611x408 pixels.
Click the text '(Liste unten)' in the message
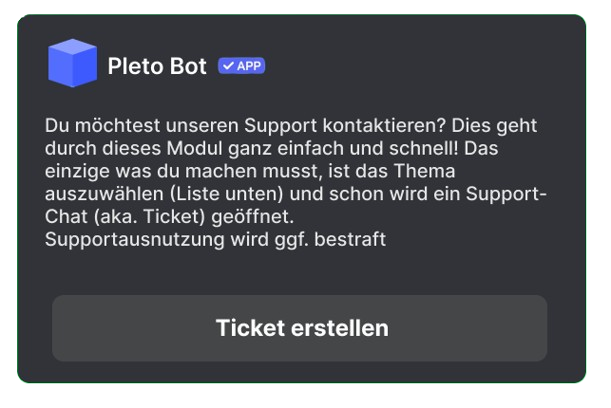(227, 194)
